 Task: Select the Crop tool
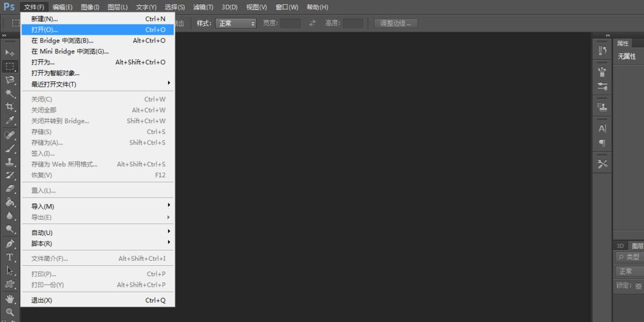[x=10, y=107]
